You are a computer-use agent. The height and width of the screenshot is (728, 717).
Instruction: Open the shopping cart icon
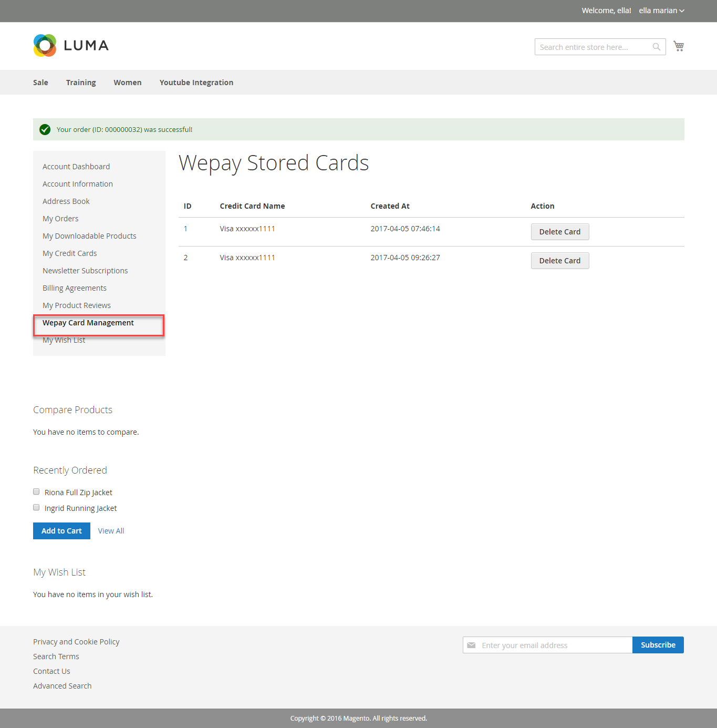pyautogui.click(x=679, y=46)
